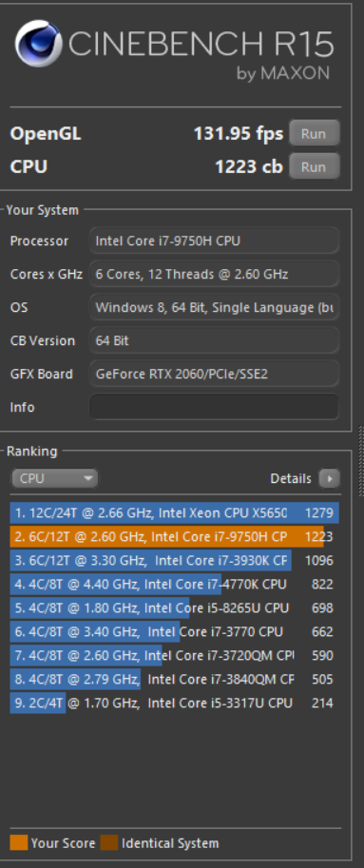Click the Identical System brown swatch
This screenshot has height=868, width=364.
[109, 843]
